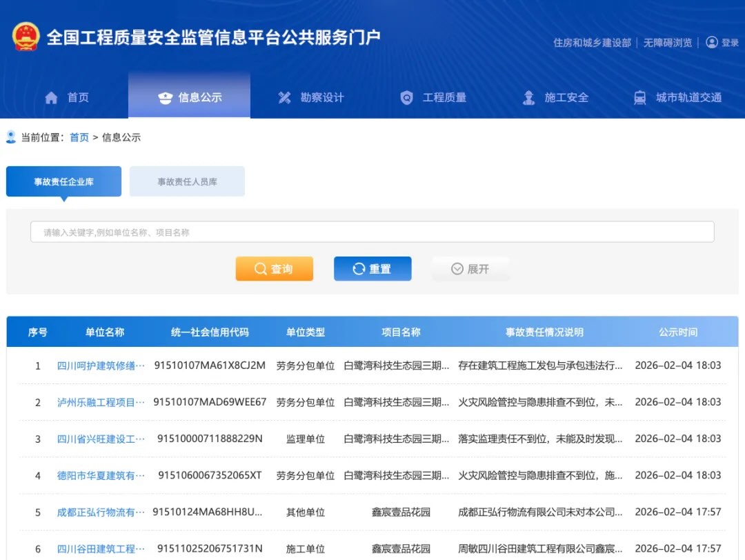Click the 信息公示 officer cap icon

coord(165,98)
